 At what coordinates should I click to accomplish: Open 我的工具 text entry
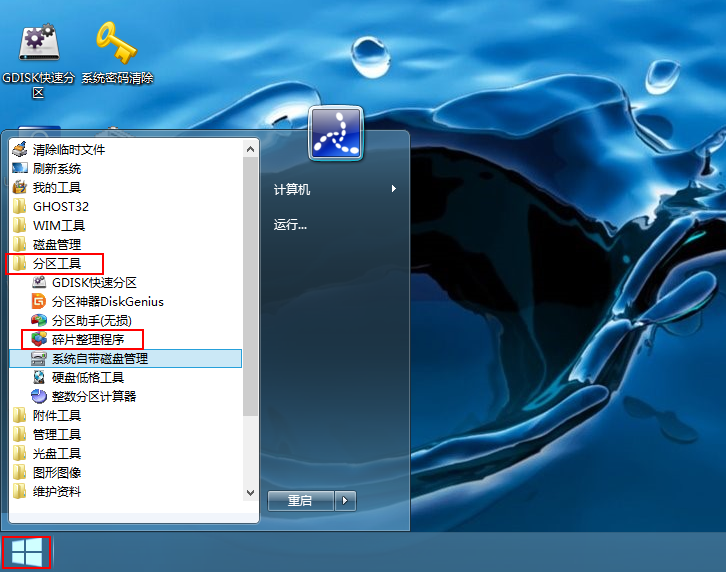coord(57,188)
